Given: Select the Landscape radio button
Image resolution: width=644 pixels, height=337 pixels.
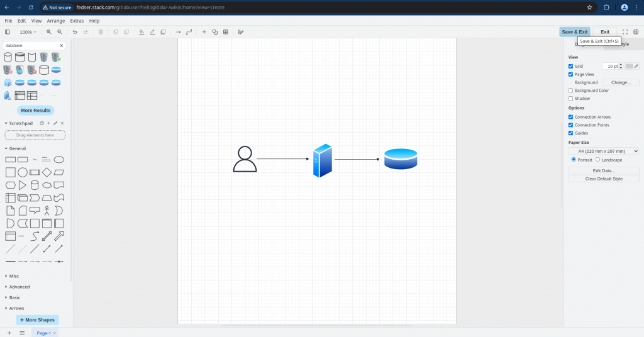Looking at the screenshot, I should pos(598,160).
